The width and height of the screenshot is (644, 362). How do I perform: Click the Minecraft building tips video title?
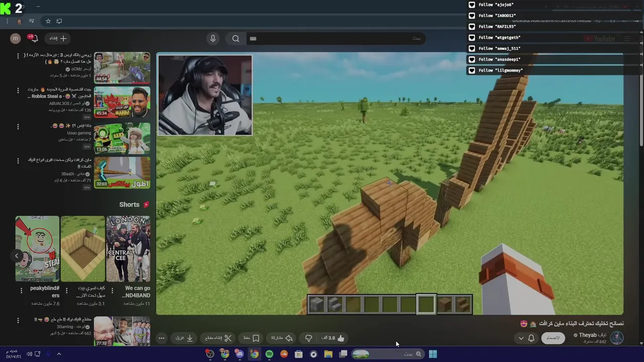point(582,323)
